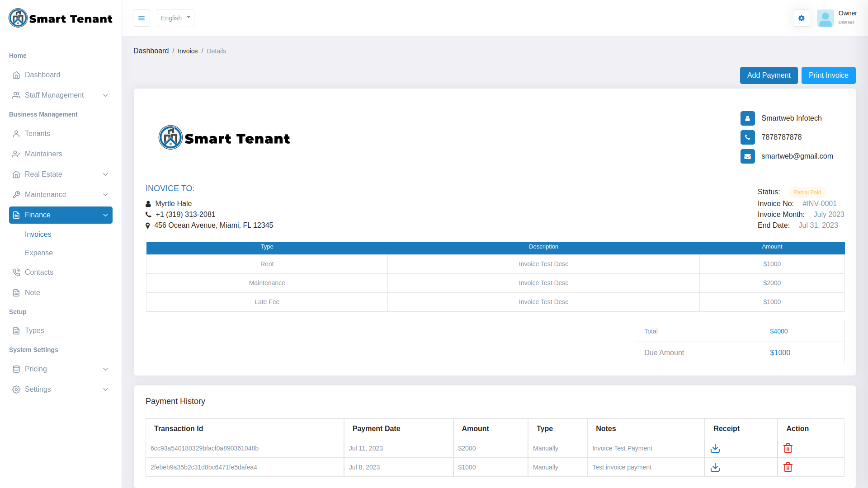Delete the Jul 8 payment with trash icon
The image size is (868, 488).
coord(788,467)
